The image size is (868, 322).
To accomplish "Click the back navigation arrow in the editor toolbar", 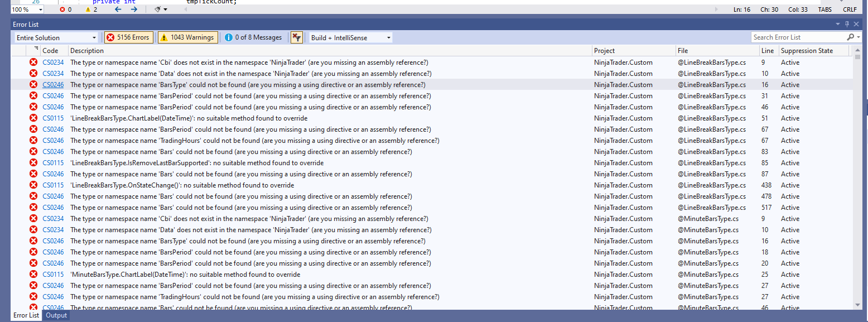I will tap(118, 9).
